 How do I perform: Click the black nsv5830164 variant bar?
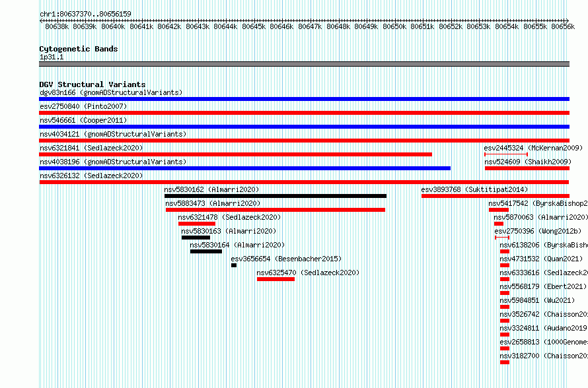coord(206,251)
